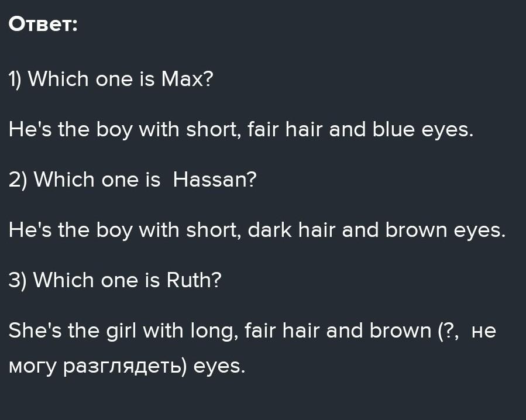Click the final word 'eyes.' on last line

219,367
